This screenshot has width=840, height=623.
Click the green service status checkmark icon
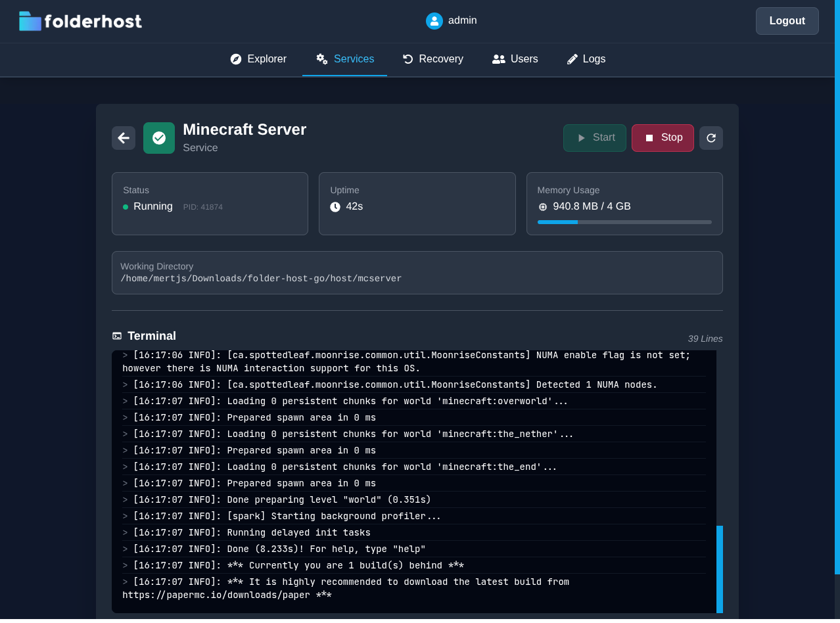click(x=159, y=138)
